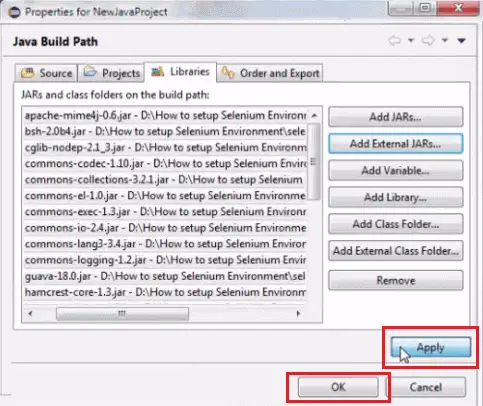Open the view menu triangle dropdown
Screen dimensions: 483x406
click(x=461, y=41)
